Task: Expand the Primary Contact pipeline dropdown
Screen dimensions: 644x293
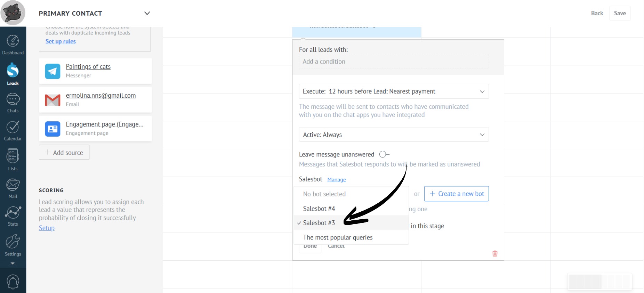Action: 147,13
